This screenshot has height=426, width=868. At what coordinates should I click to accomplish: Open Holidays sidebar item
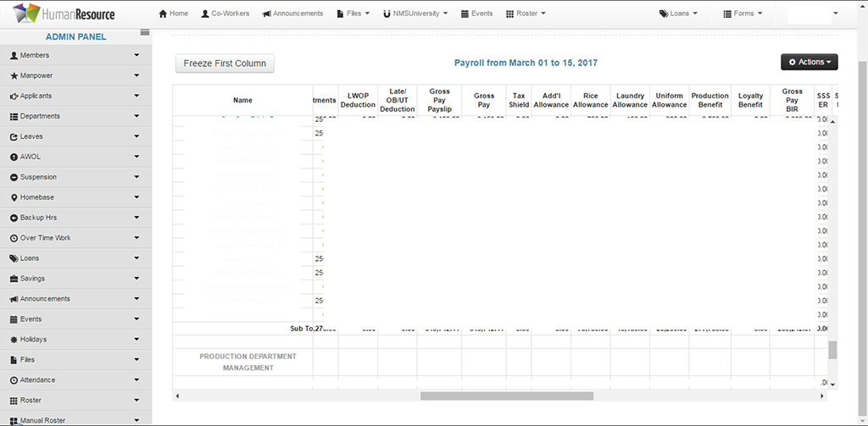(x=75, y=339)
